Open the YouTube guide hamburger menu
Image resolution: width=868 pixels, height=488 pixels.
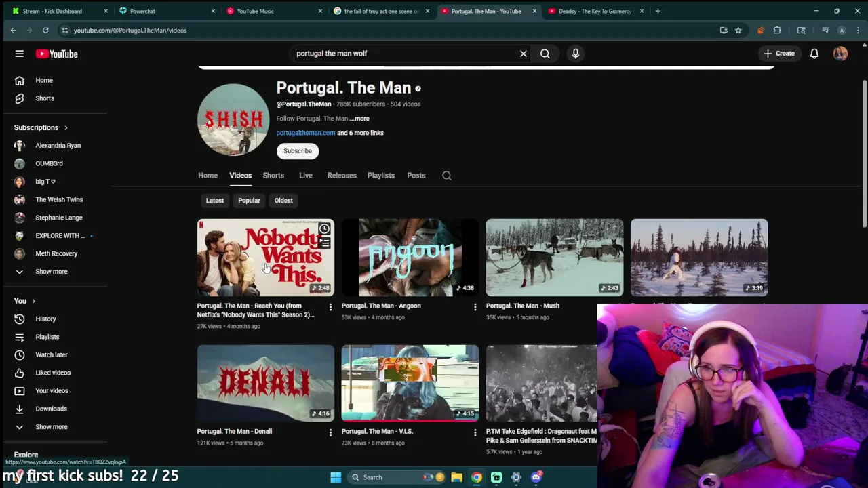20,54
